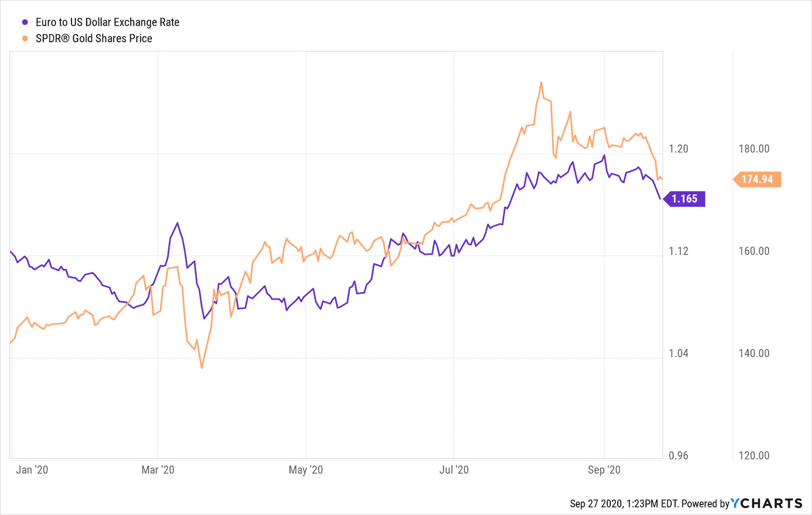812x515 pixels.
Task: Click the purple Euro legend dot
Action: click(x=25, y=22)
